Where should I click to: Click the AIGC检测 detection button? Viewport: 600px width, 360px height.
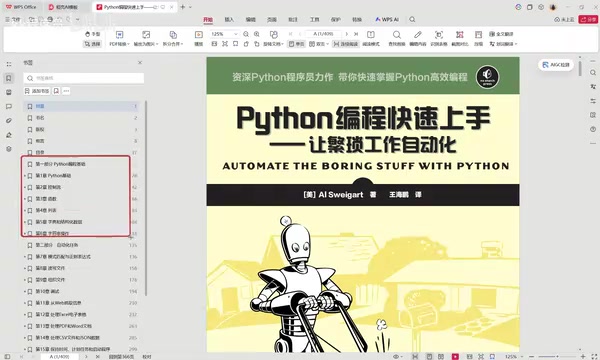(x=556, y=65)
